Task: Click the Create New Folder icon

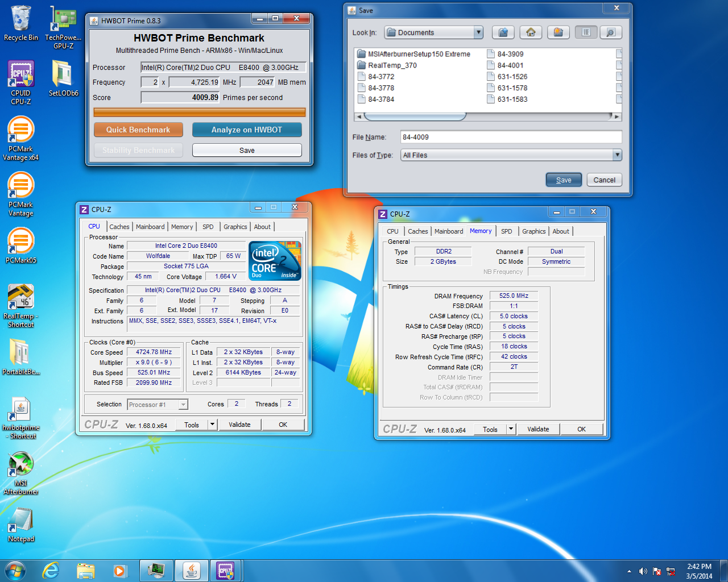Action: (558, 32)
